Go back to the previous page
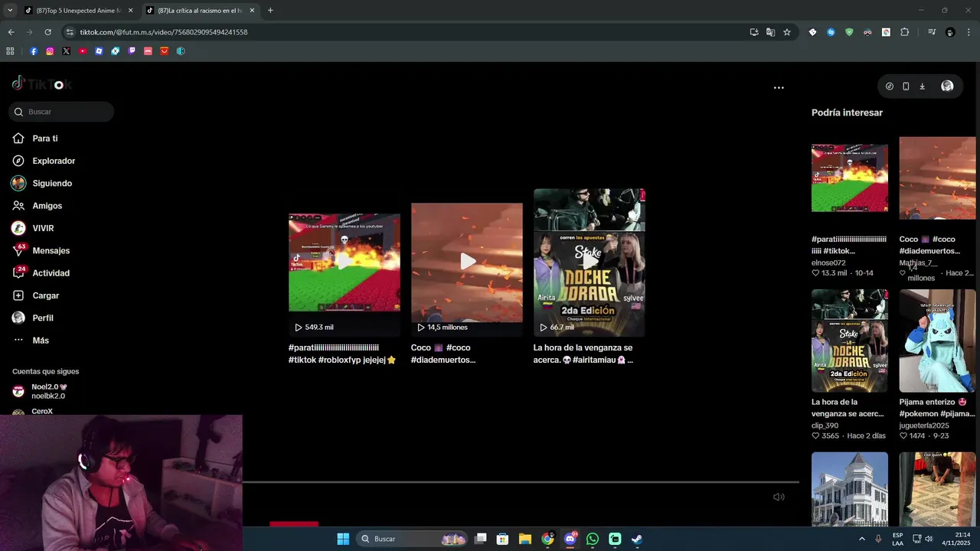The image size is (980, 551). pyautogui.click(x=11, y=32)
